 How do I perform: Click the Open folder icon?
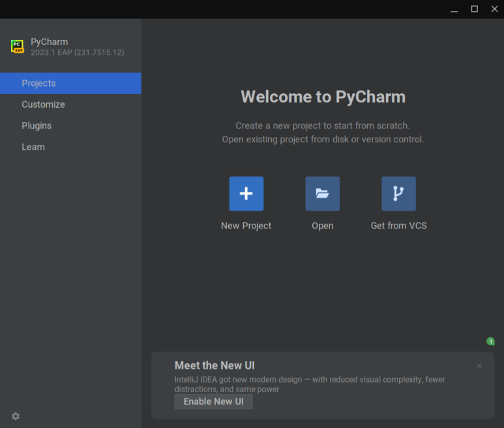322,194
